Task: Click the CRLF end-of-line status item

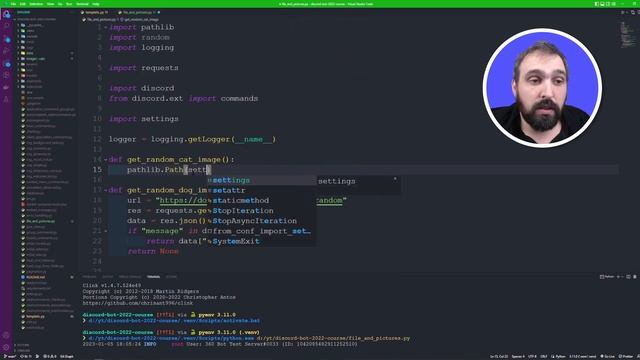Action: (544, 356)
